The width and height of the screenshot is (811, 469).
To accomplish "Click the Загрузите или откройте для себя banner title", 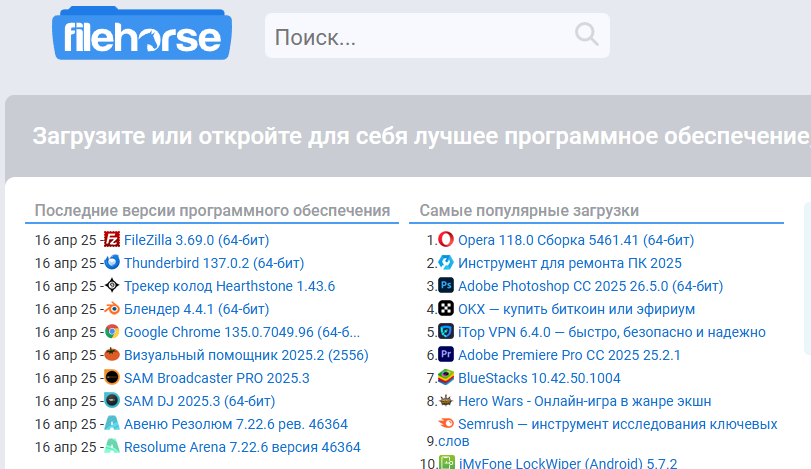I will 422,137.
